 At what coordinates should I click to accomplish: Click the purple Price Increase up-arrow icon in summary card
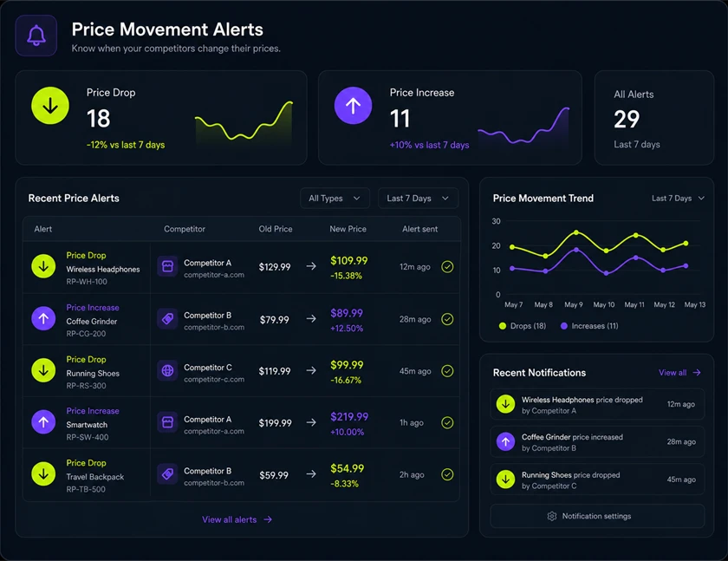click(353, 106)
